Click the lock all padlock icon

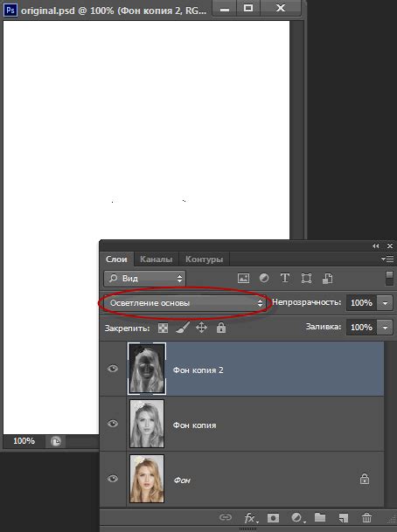coord(221,328)
